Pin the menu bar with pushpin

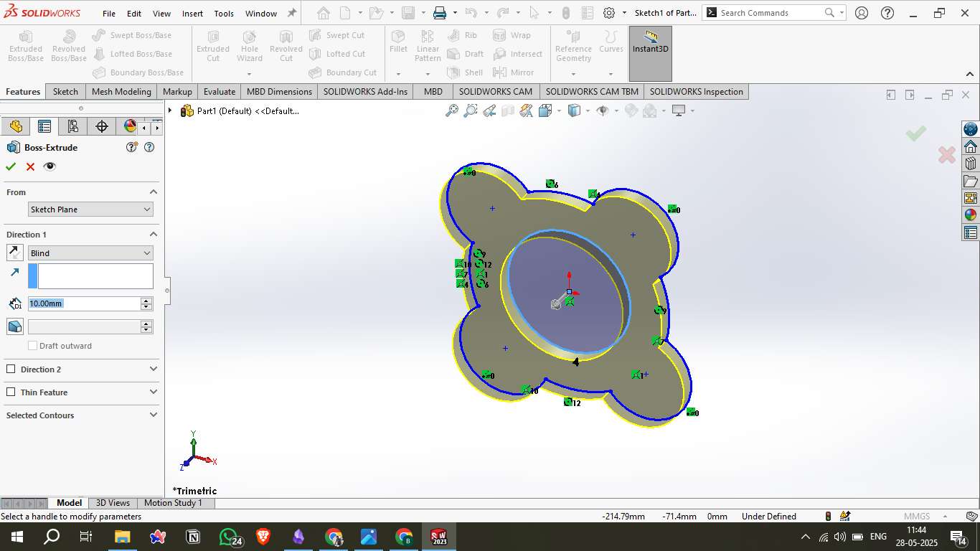(x=292, y=13)
